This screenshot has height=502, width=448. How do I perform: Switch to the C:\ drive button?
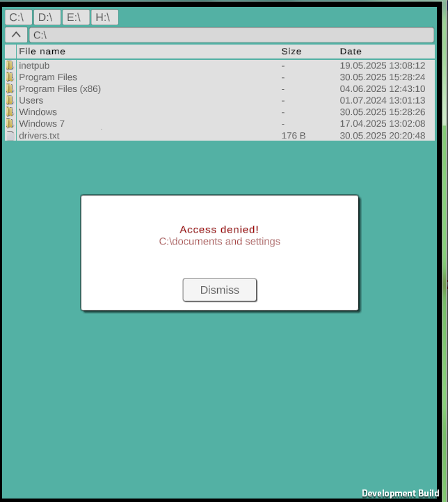[18, 17]
